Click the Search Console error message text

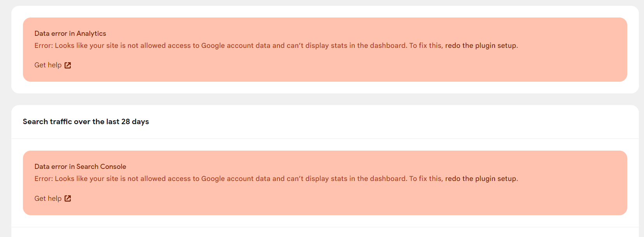pyautogui.click(x=233, y=178)
